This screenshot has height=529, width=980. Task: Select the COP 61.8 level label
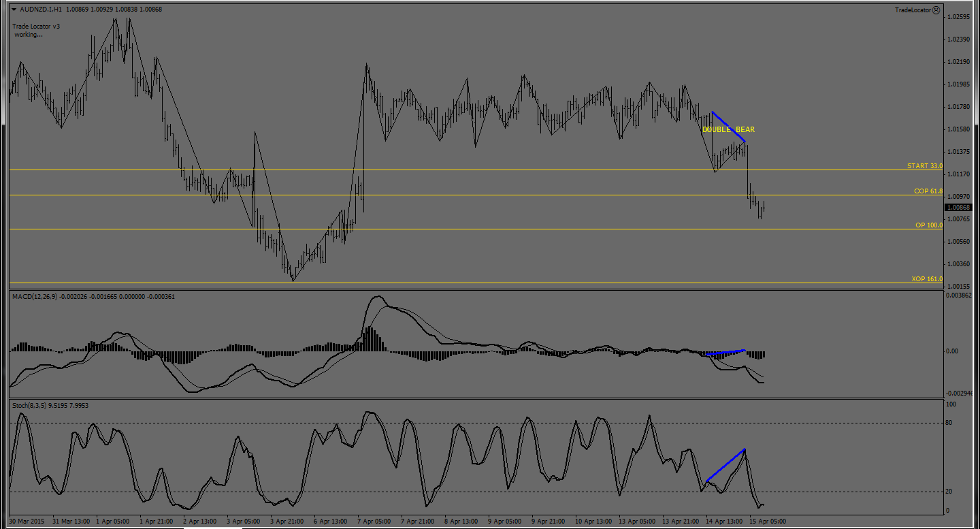pos(928,192)
